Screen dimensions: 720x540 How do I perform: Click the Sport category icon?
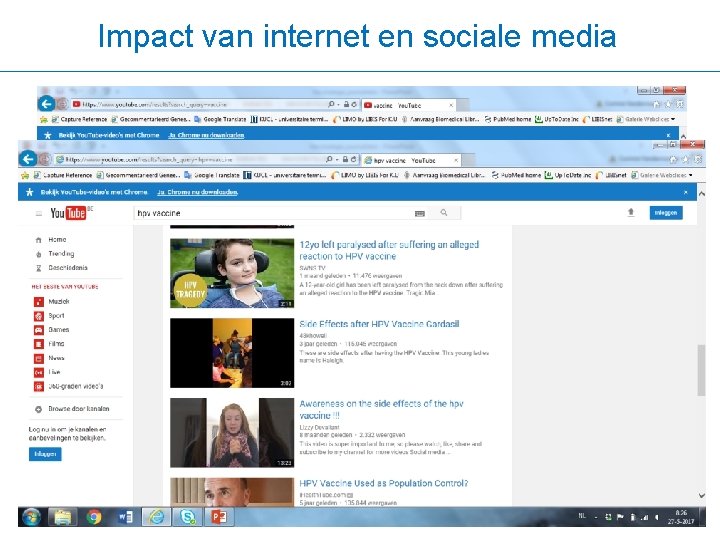(x=39, y=316)
